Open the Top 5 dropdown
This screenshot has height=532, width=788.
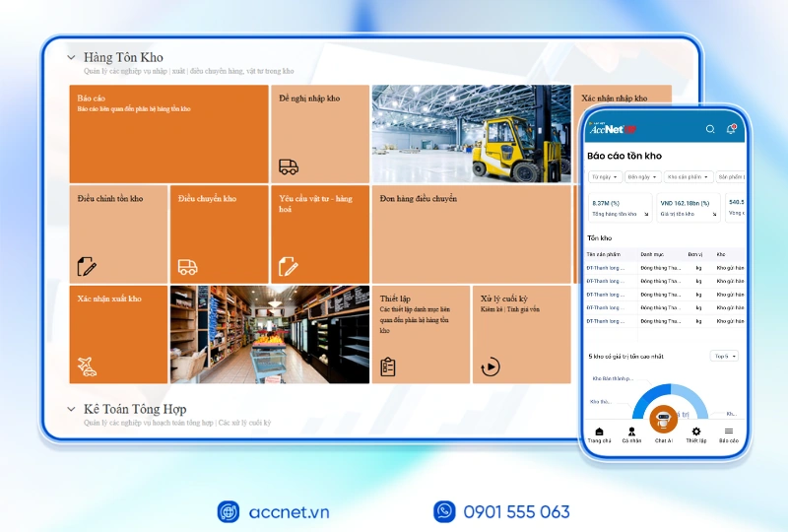click(x=724, y=356)
